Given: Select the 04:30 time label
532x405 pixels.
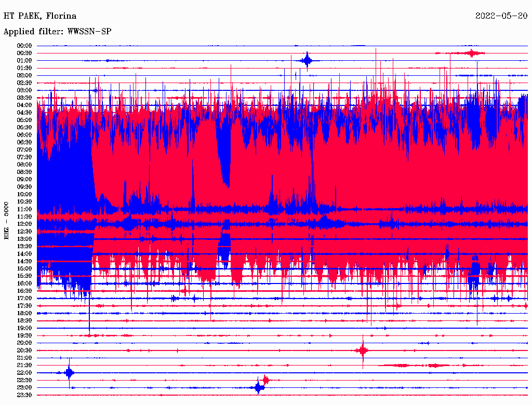Looking at the screenshot, I should point(24,113).
